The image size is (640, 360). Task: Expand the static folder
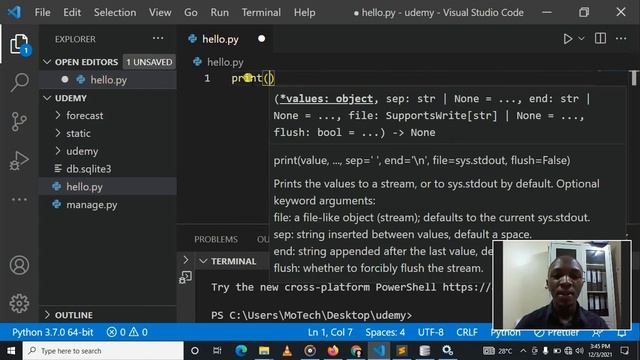pos(108,133)
